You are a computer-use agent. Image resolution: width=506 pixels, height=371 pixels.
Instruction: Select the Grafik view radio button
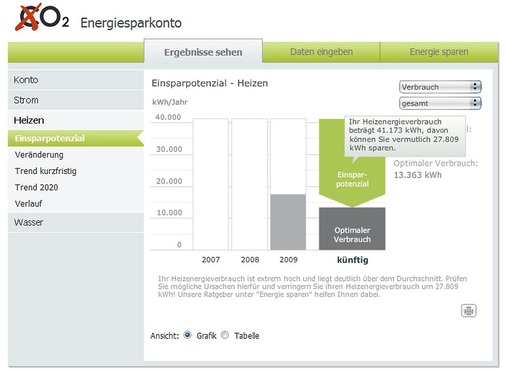[x=188, y=335]
